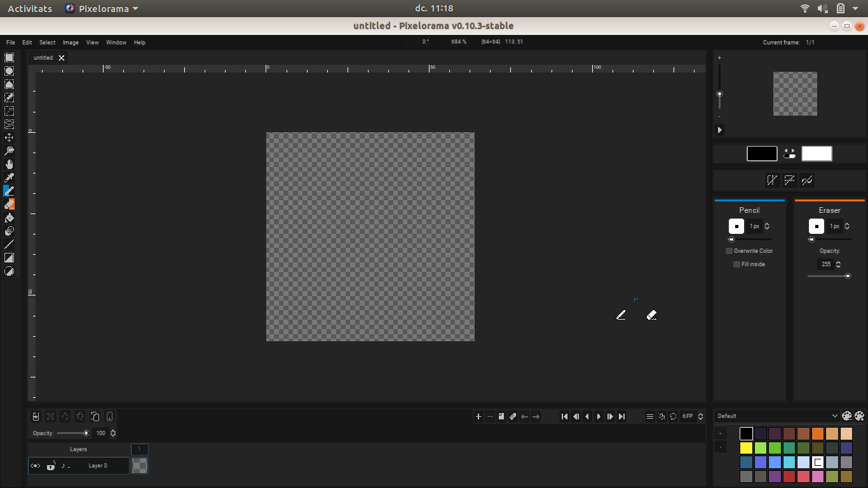The width and height of the screenshot is (868, 488).
Task: Select the Eraser tool
Action: [x=9, y=204]
